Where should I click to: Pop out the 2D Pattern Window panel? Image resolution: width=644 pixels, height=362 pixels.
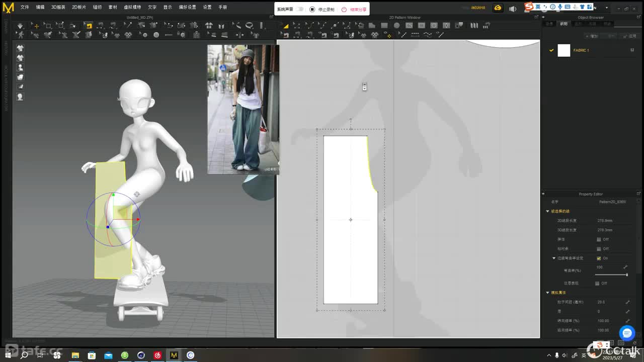(x=535, y=17)
